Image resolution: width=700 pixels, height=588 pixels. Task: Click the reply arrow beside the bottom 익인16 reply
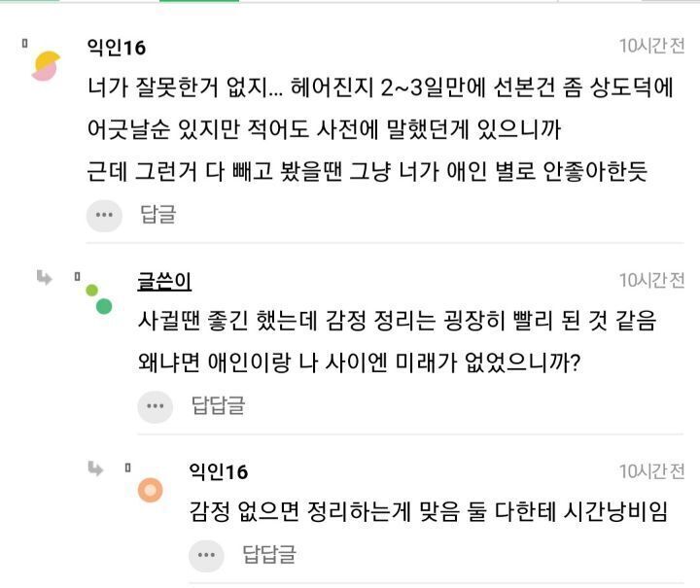(x=95, y=469)
